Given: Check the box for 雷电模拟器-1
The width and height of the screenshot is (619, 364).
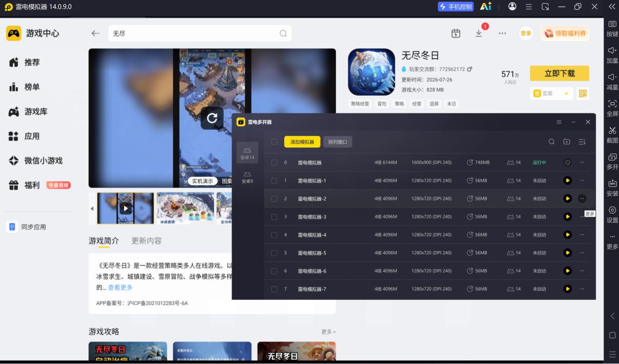Looking at the screenshot, I should point(274,180).
